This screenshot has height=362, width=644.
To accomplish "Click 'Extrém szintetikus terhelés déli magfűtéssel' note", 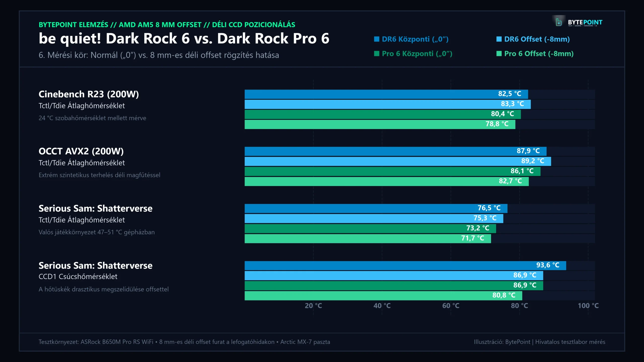I will [x=99, y=175].
